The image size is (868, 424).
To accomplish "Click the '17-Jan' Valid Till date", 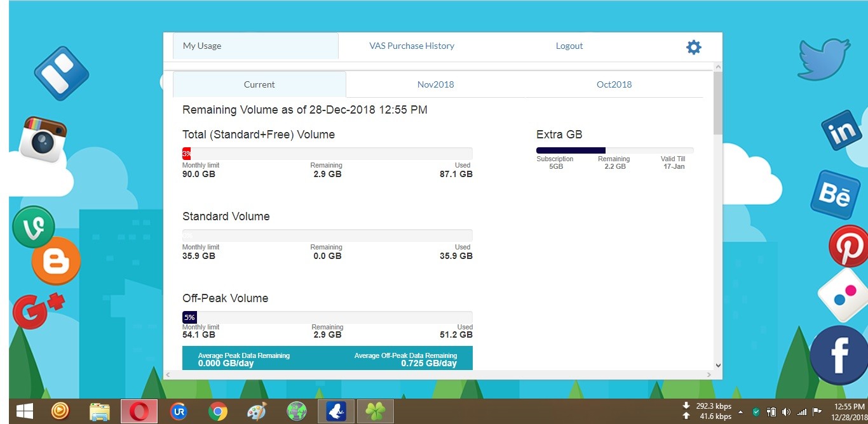I will pyautogui.click(x=674, y=166).
